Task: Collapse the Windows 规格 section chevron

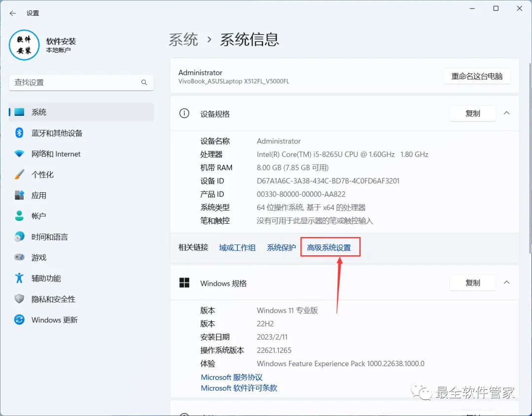Action: coord(506,282)
